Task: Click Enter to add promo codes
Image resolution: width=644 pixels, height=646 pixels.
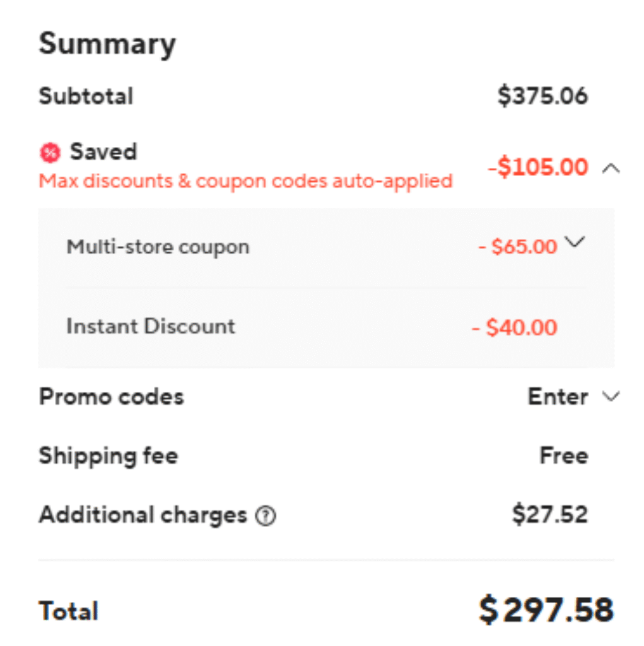Action: (x=558, y=396)
